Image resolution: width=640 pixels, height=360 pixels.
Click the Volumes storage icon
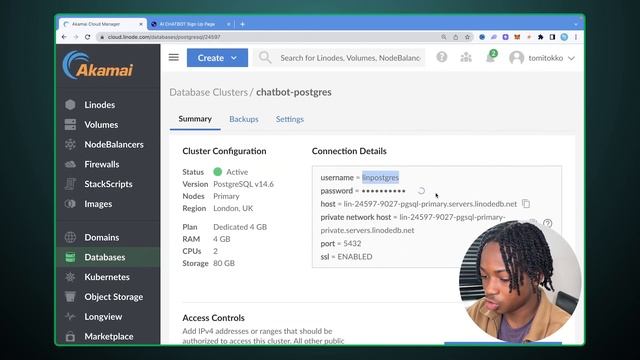70,124
